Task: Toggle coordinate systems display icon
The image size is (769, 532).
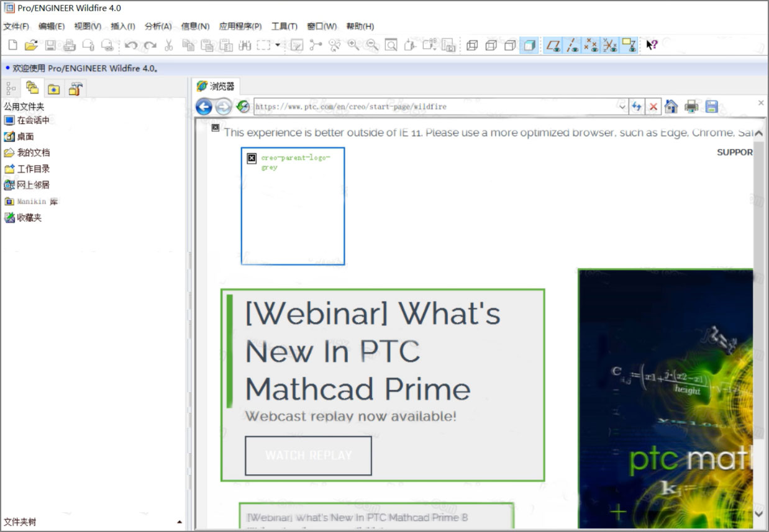Action: click(610, 45)
